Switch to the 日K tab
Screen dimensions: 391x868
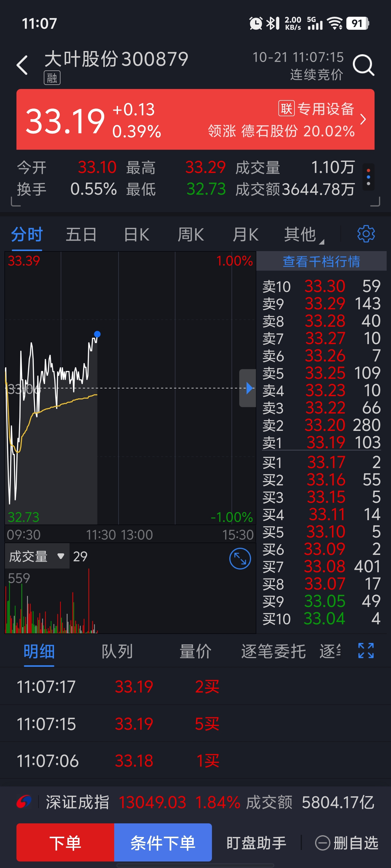136,235
